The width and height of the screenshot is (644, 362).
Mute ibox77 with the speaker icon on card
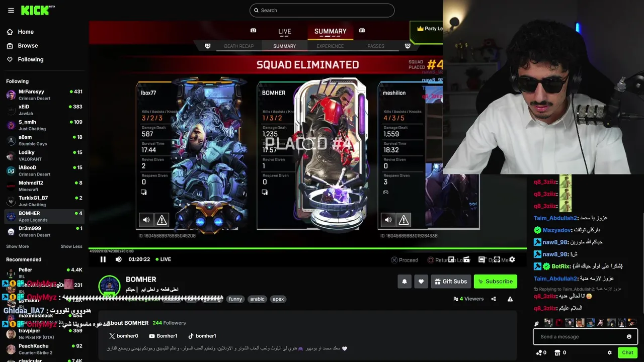[x=146, y=220]
